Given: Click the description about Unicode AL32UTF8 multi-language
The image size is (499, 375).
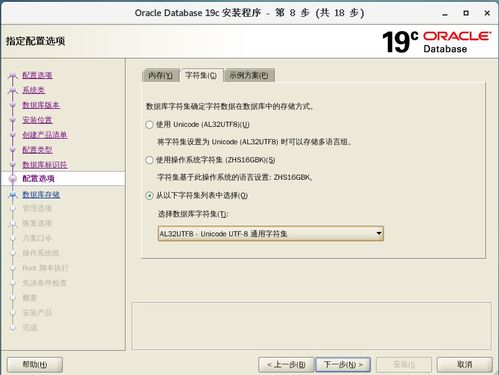Looking at the screenshot, I should click(254, 142).
